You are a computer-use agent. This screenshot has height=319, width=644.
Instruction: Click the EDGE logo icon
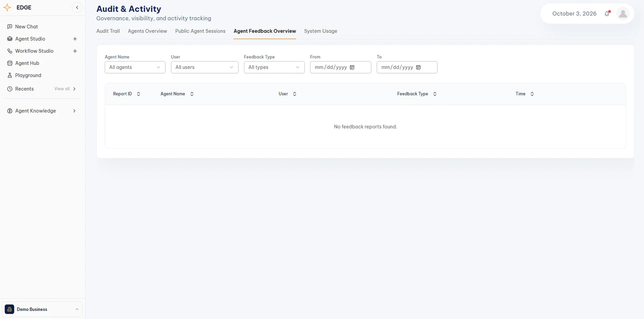[x=7, y=8]
